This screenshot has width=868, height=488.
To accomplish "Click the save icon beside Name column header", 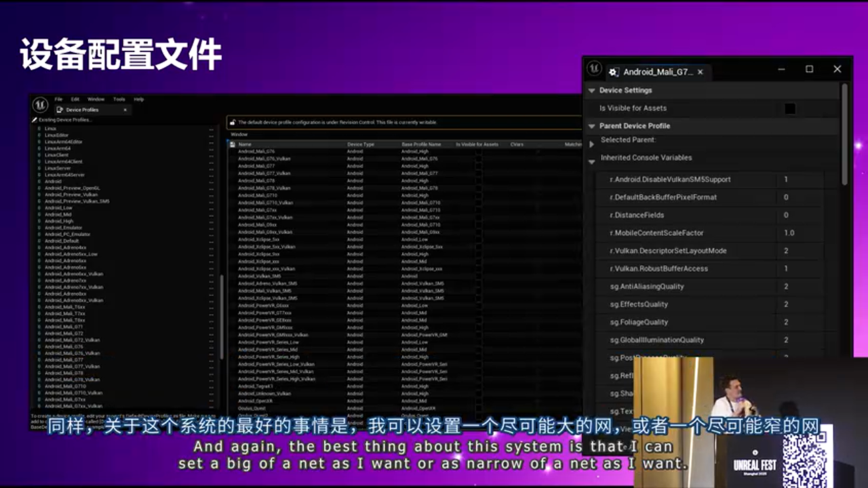I will coord(233,144).
